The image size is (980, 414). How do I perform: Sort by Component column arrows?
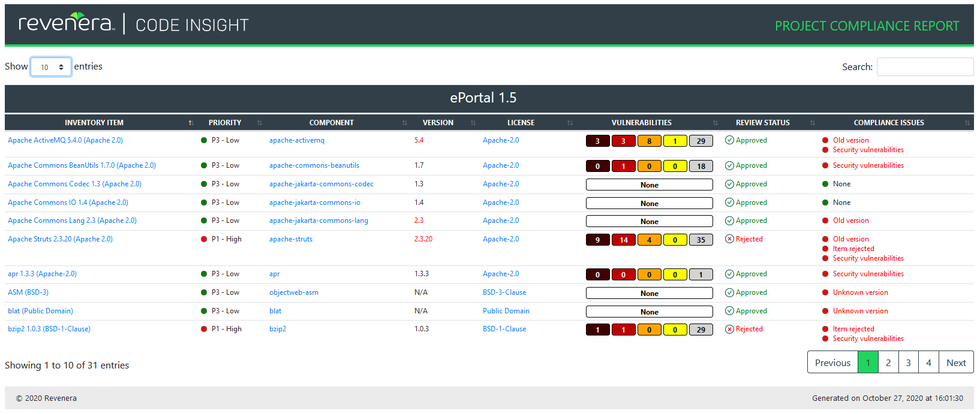click(x=405, y=123)
